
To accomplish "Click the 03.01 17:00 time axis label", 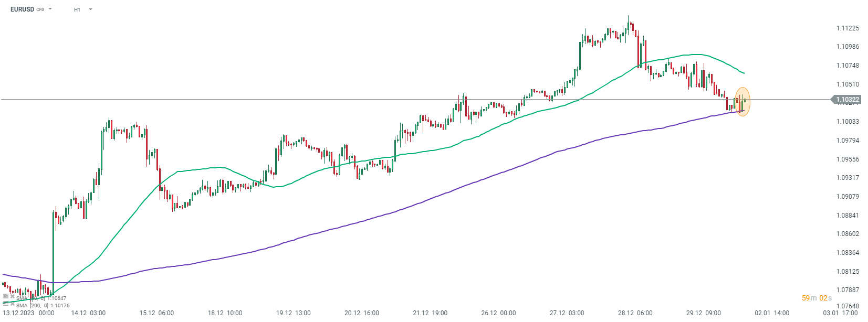I will 840,313.
